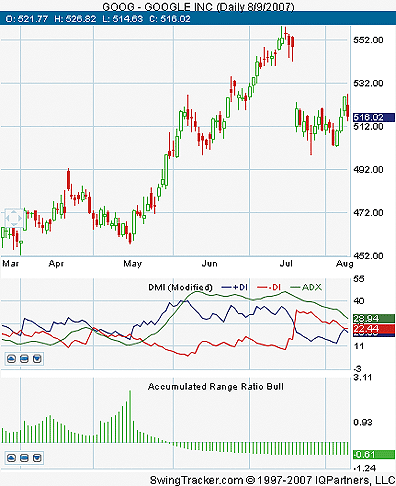Click the DMI axis label 55
The image size is (396, 486).
click(359, 279)
